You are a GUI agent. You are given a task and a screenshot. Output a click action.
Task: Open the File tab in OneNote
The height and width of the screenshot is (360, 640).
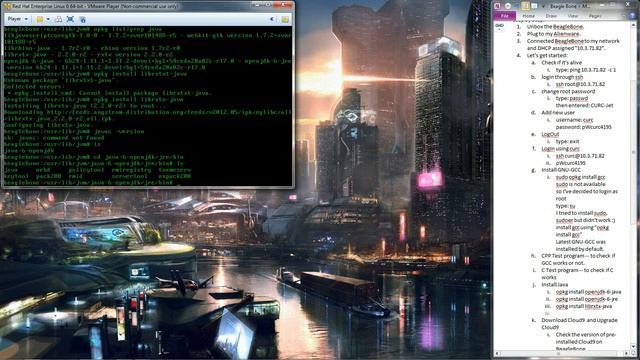coord(504,16)
